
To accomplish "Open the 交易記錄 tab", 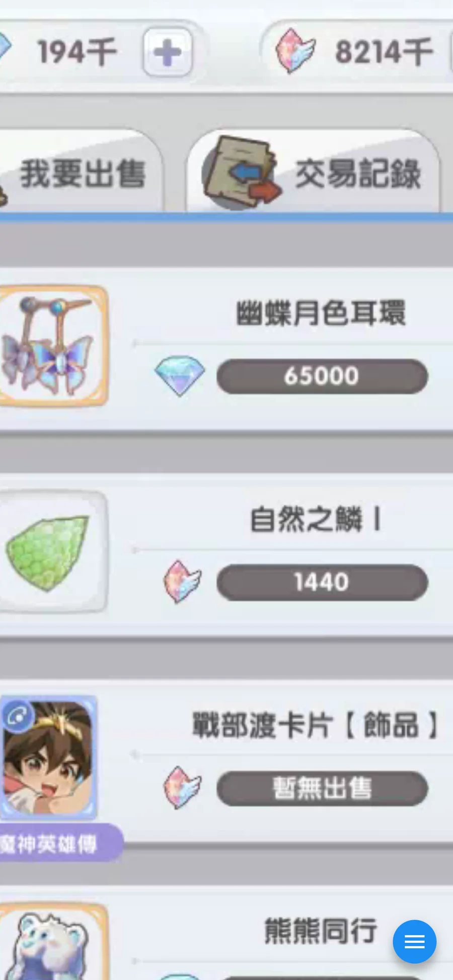I will [x=313, y=172].
